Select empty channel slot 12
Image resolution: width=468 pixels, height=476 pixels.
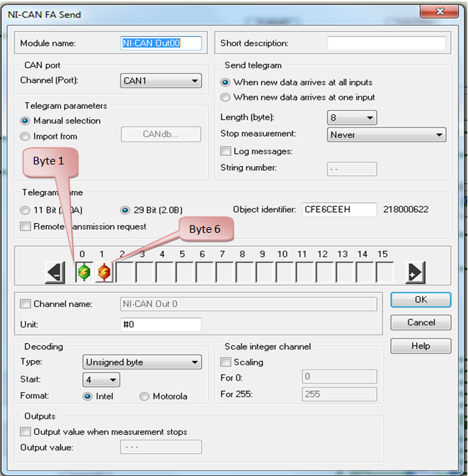[x=324, y=272]
